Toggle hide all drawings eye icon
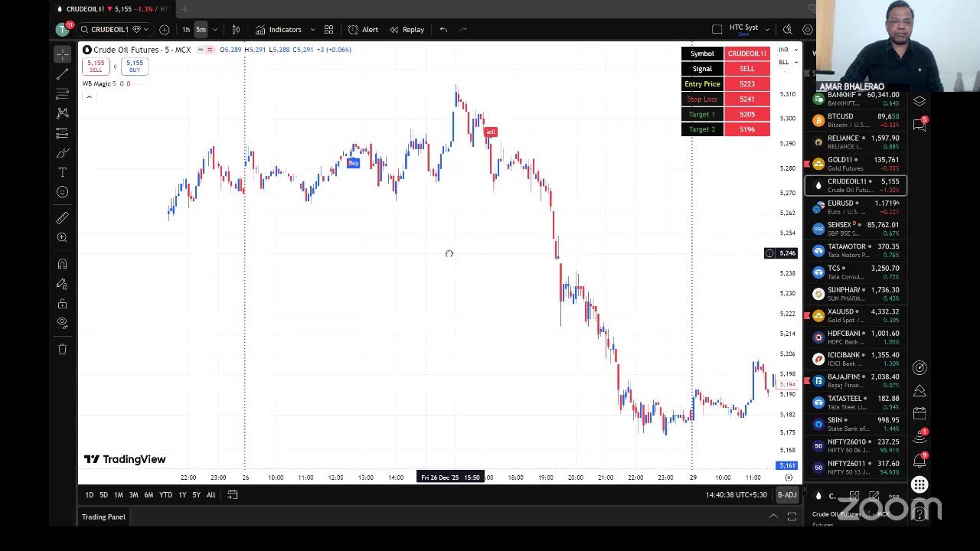980x551 pixels. (x=62, y=323)
